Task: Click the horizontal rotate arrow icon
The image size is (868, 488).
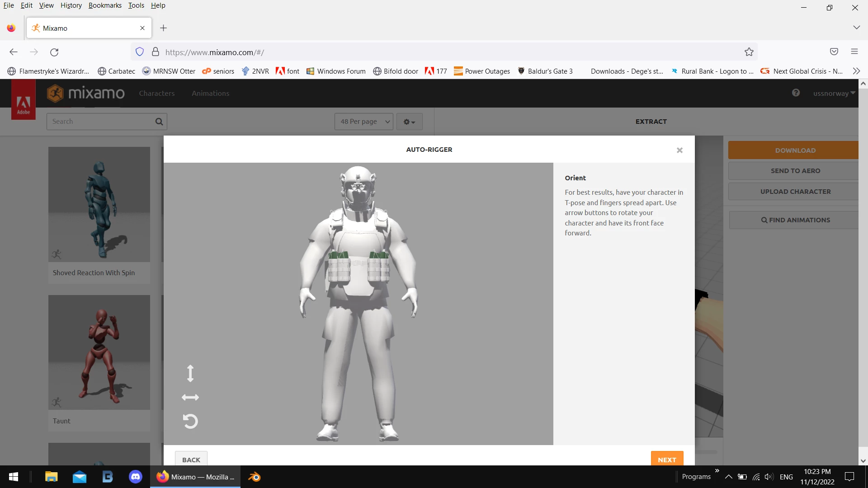Action: pos(190,398)
